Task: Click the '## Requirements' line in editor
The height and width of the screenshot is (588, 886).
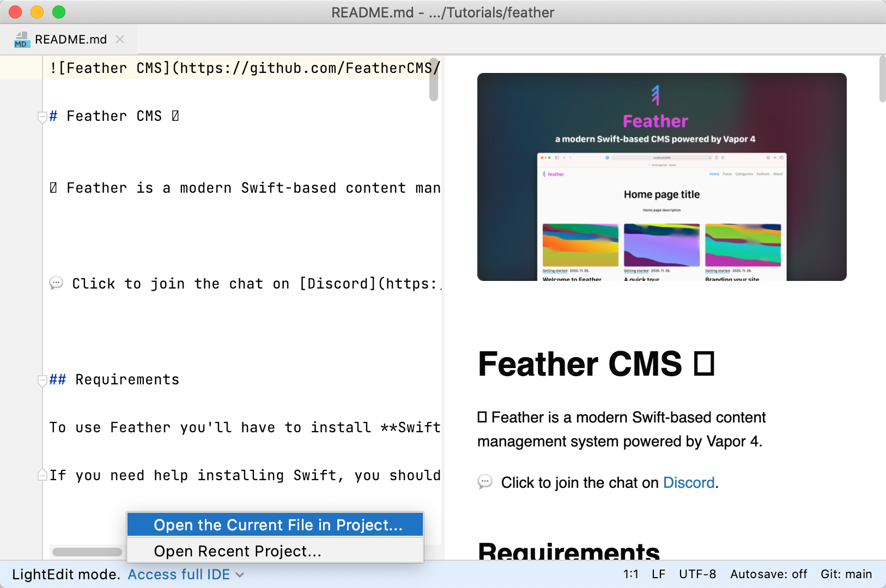Action: tap(114, 379)
